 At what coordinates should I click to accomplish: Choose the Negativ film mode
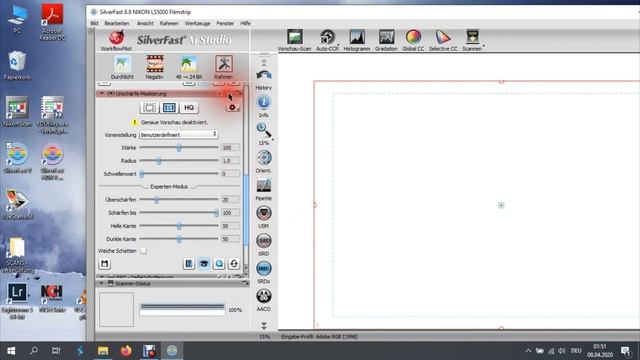pyautogui.click(x=155, y=67)
